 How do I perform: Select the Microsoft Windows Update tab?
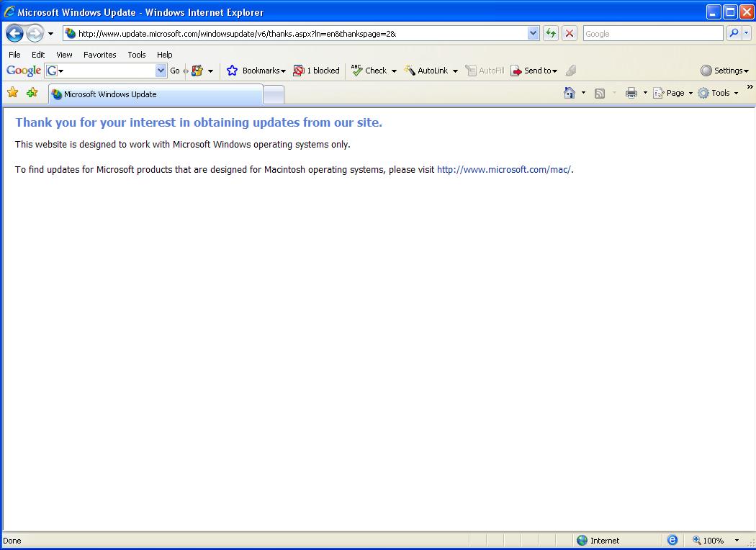pyautogui.click(x=156, y=94)
